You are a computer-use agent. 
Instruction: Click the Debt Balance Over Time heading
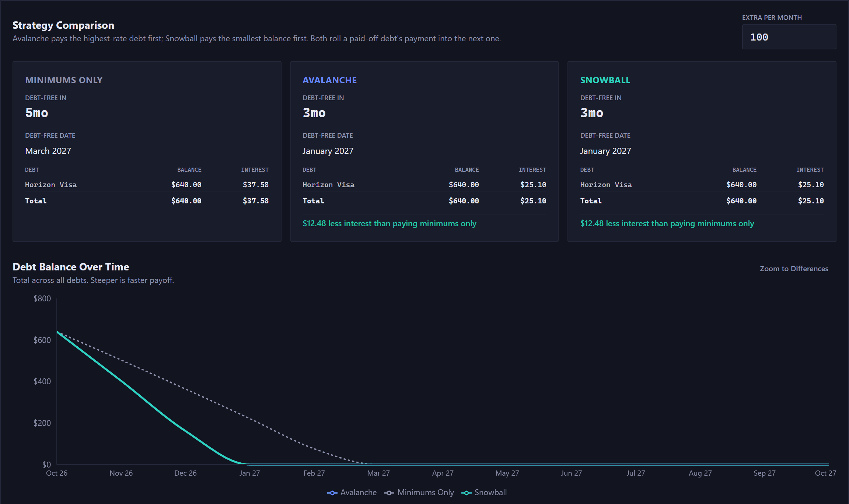tap(71, 267)
